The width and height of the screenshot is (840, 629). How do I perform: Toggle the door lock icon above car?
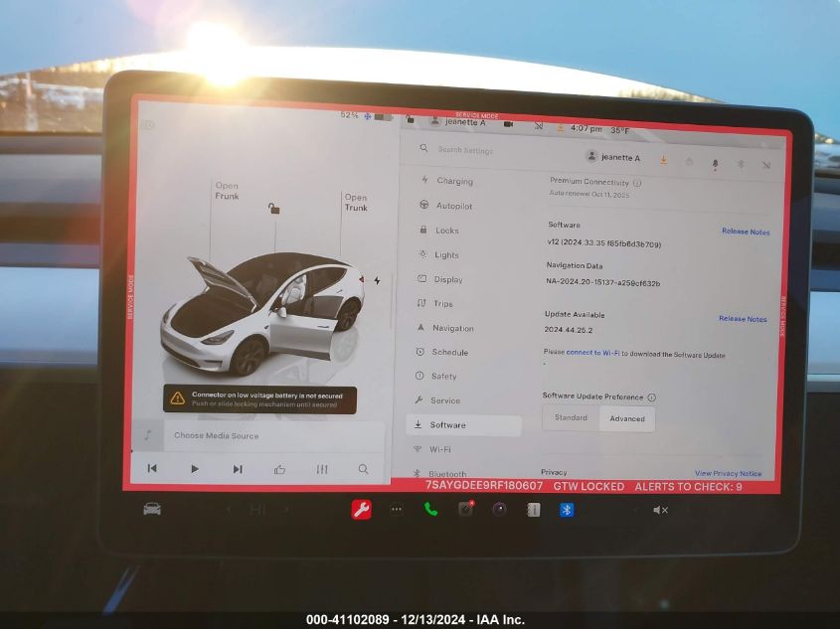[274, 208]
